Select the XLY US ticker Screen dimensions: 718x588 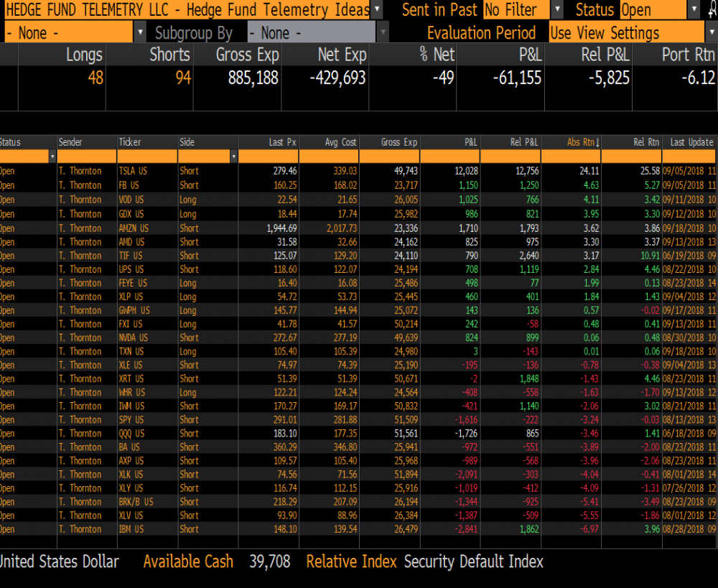pos(131,488)
